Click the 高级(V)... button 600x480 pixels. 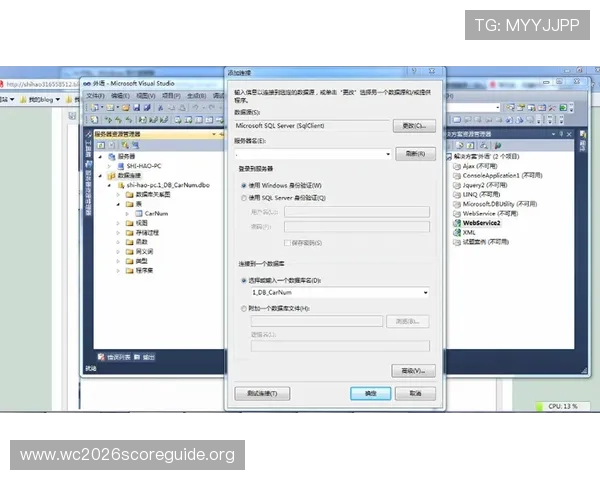[x=413, y=371]
